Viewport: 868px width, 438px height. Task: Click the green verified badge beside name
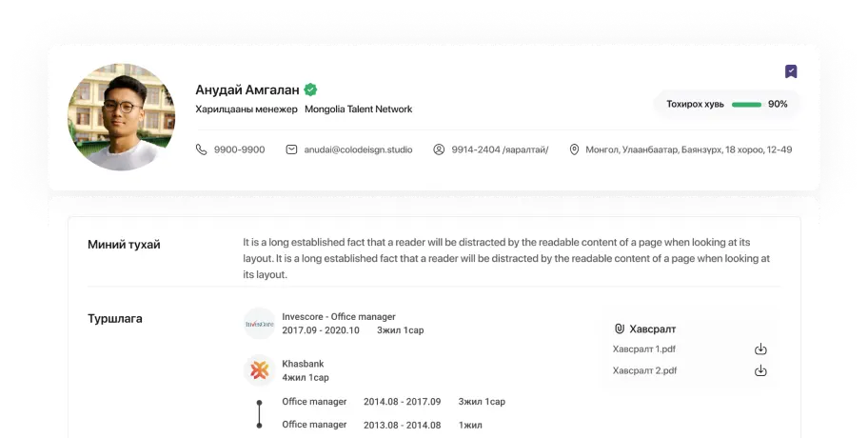[310, 90]
